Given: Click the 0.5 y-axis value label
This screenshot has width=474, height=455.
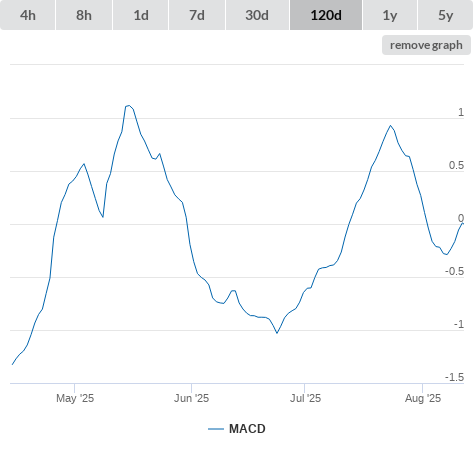Looking at the screenshot, I should click(x=456, y=165).
